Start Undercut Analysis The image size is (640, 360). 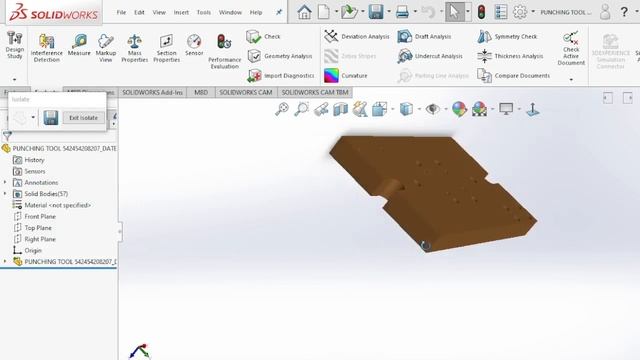tap(430, 56)
